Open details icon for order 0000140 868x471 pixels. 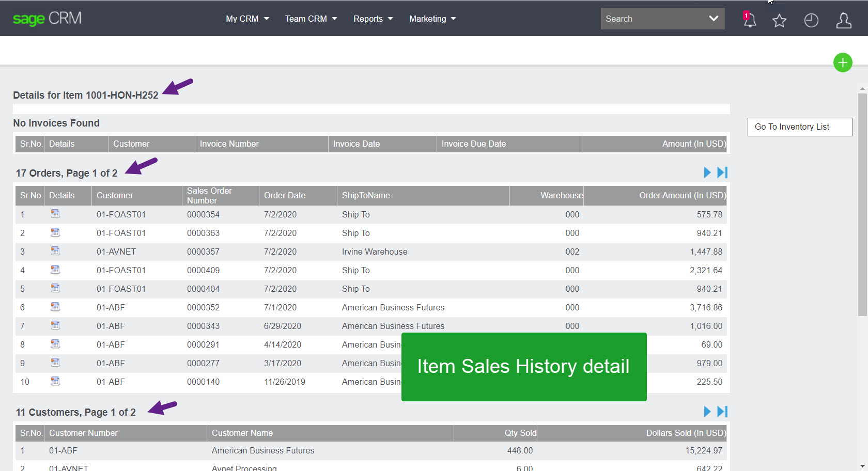tap(55, 381)
